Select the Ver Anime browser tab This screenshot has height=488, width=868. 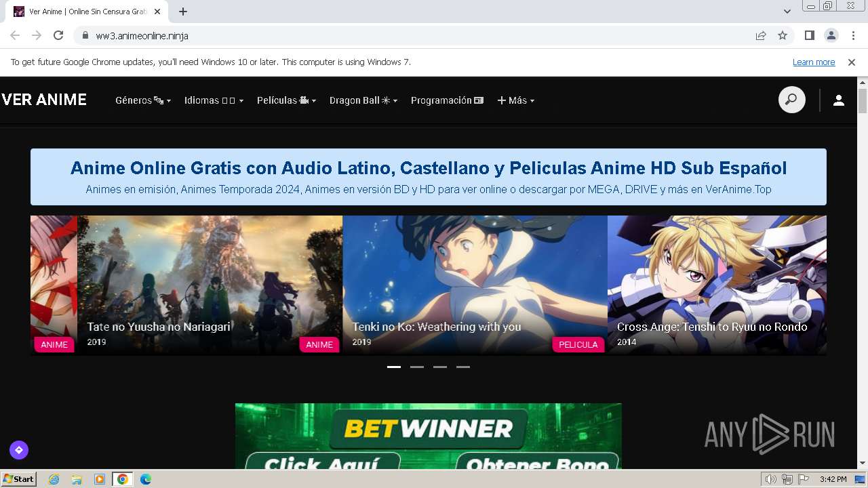(x=87, y=12)
